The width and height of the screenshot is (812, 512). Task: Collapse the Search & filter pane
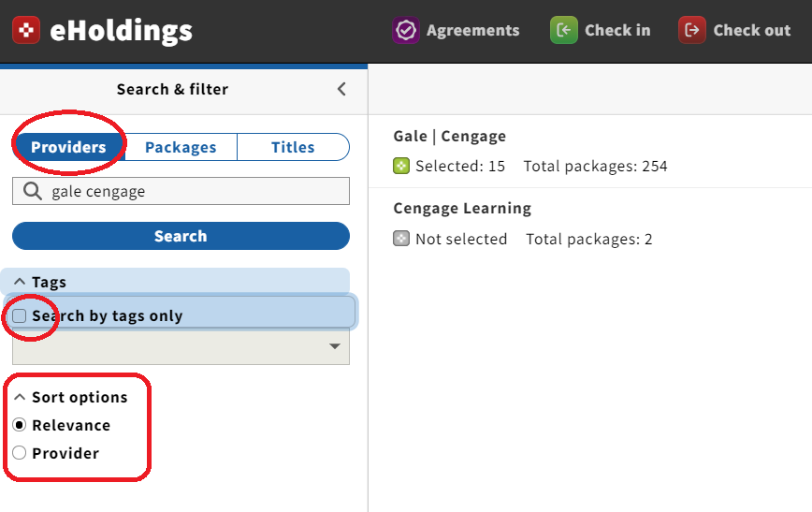point(341,89)
